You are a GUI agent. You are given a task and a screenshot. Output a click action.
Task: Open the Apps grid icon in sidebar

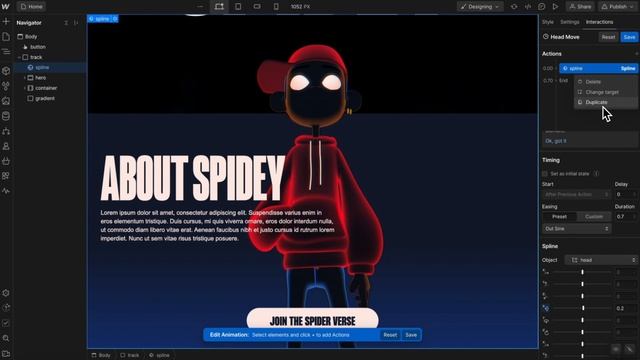coord(6,176)
